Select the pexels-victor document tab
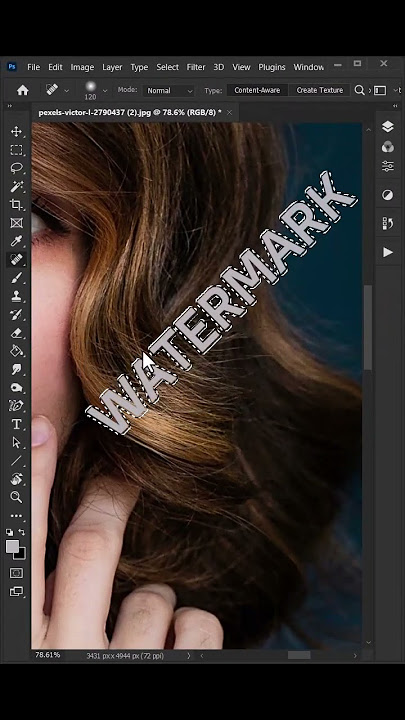 tap(130, 112)
